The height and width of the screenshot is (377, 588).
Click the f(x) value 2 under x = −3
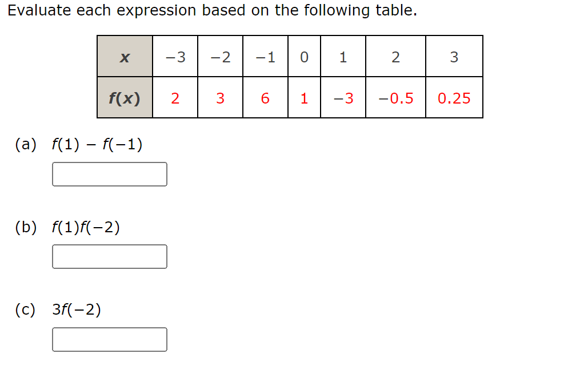pos(175,97)
